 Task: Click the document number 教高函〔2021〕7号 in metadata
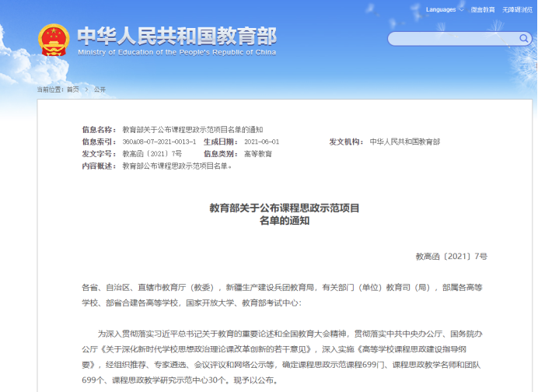pos(152,154)
